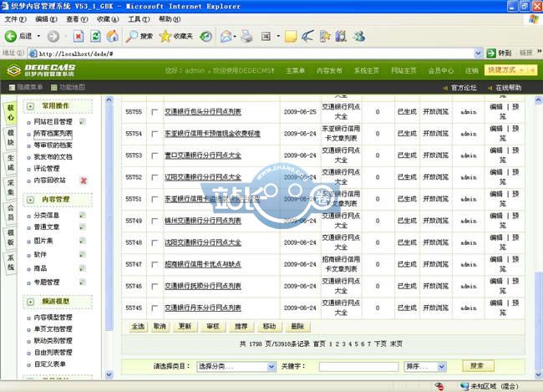The image size is (543, 392).
Task: Tick the checkbox for row 55751
Action: [x=155, y=199]
